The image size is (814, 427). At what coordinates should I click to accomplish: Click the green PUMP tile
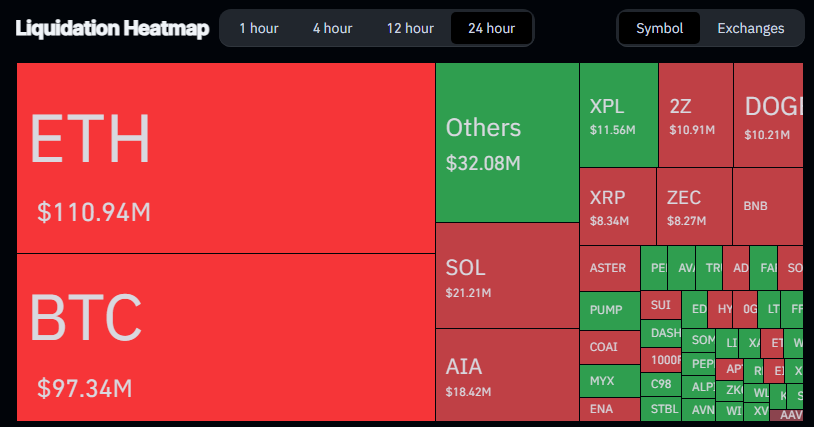[608, 310]
